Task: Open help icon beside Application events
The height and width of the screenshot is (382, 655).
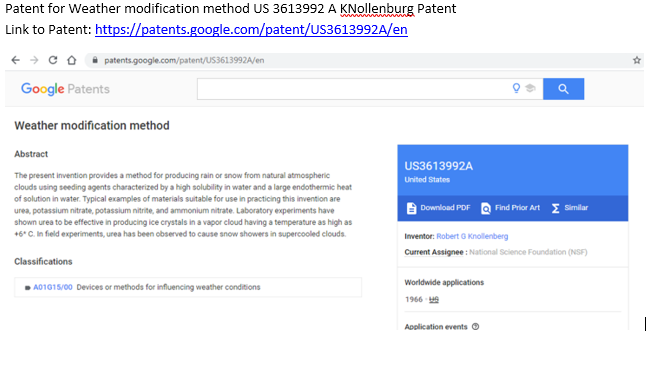Action: click(475, 327)
